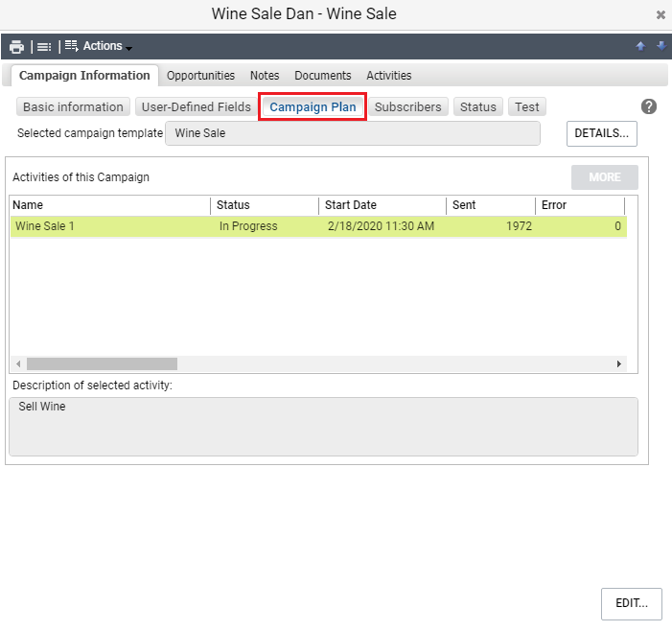Sort by the Error column header
672x631 pixels.
point(580,205)
